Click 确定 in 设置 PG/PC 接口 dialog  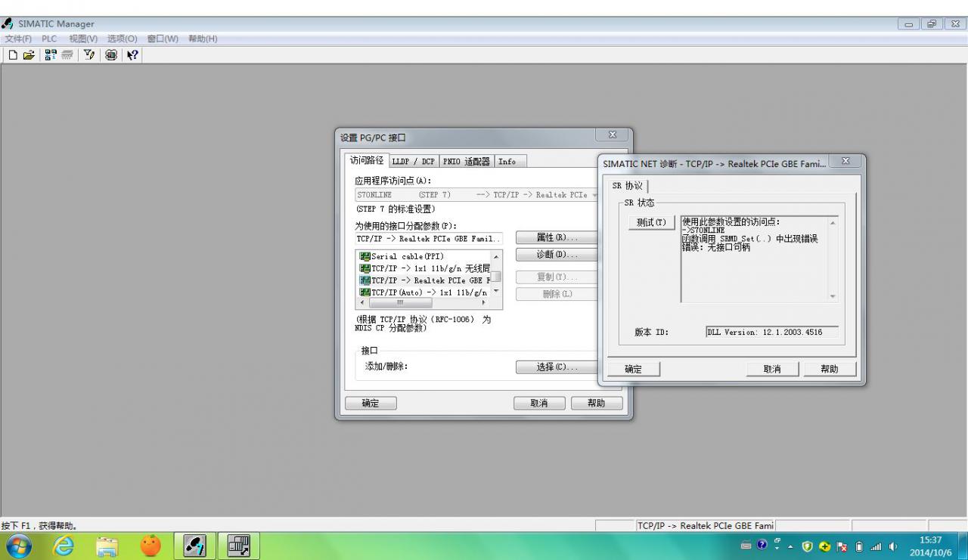click(x=371, y=404)
